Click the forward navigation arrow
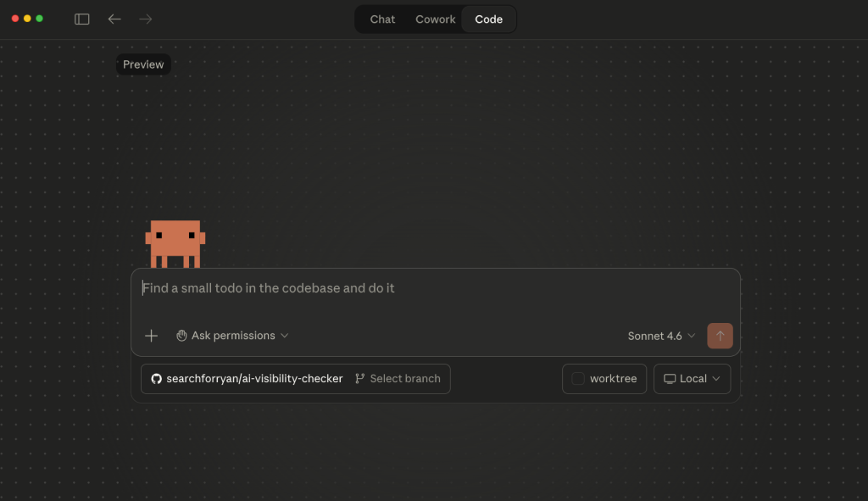This screenshot has height=501, width=868. (146, 19)
